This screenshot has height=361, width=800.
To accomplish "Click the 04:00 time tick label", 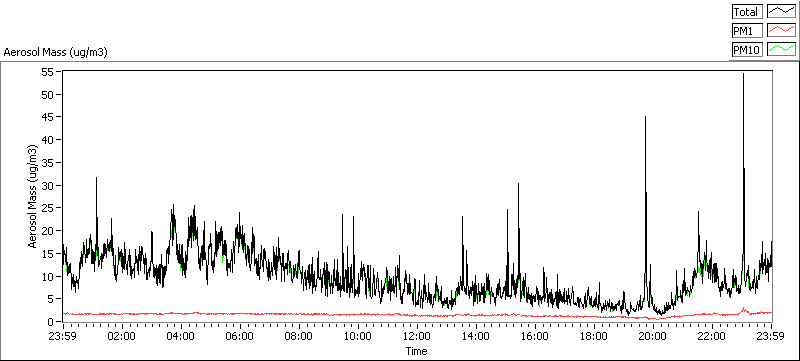I will tap(181, 336).
